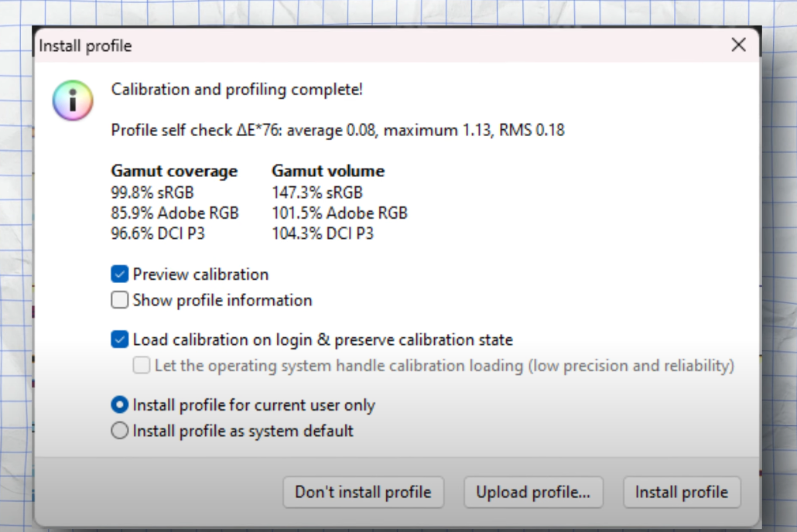Click the colorful info icon
797x532 pixels.
pos(73,100)
